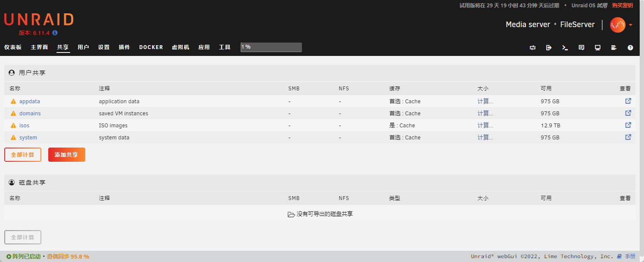The image size is (644, 262).
Task: Click 购买密钥 purchase key link
Action: (x=622, y=6)
